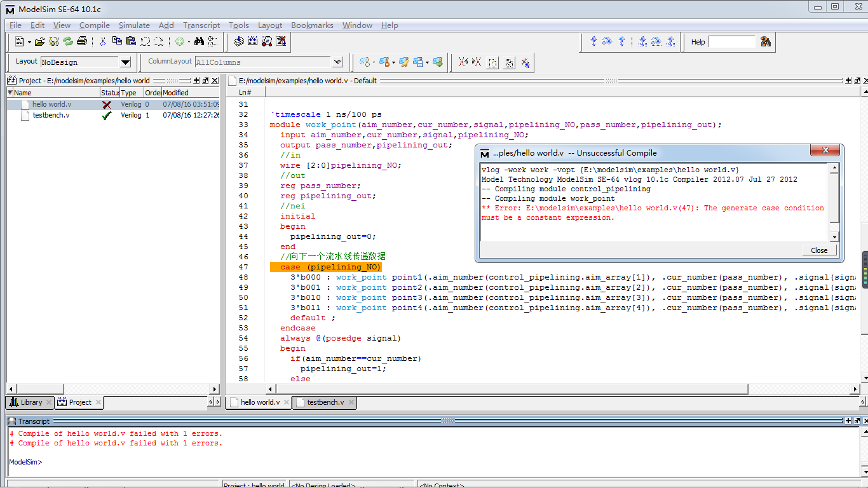The height and width of the screenshot is (488, 868).
Task: Click the editor horizontal scrollbar
Action: tap(508, 389)
